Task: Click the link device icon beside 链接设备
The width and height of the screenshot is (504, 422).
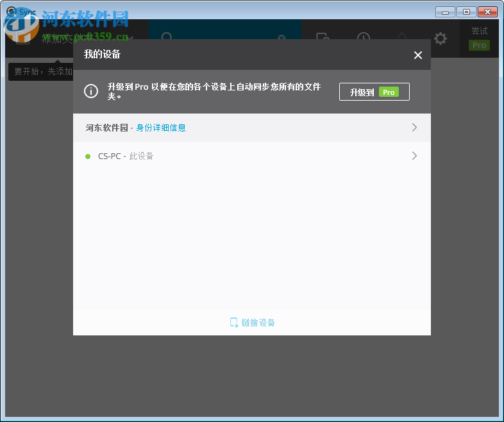Action: 234,323
